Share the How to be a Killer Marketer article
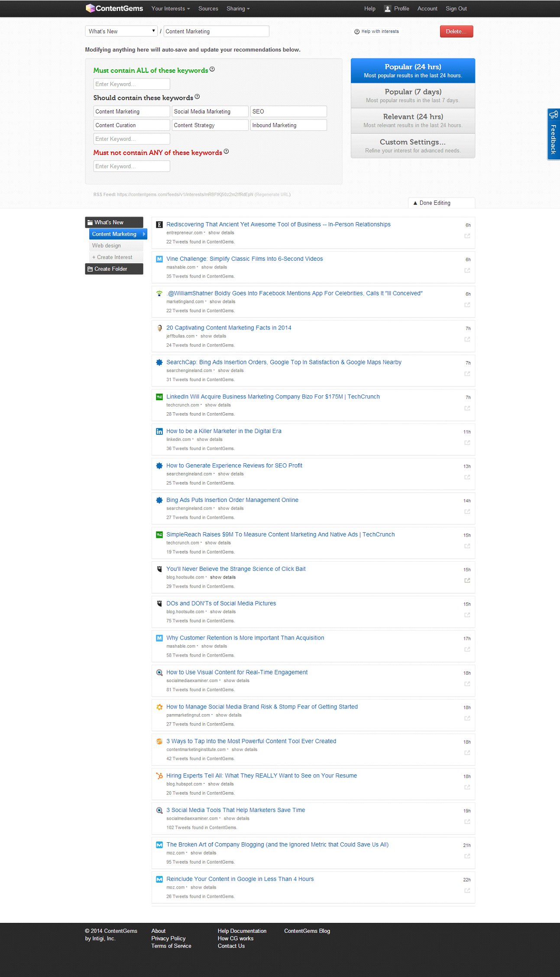Viewport: 560px width, 977px height. coord(467,443)
